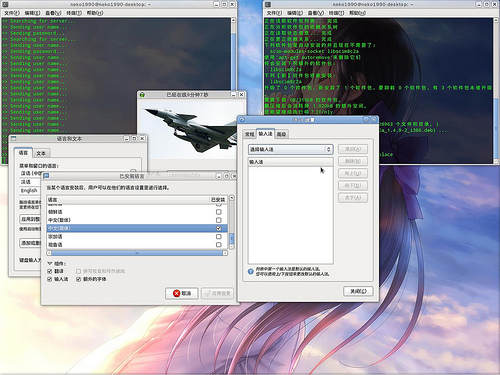This screenshot has height=375, width=500.
Task: Click the 已安装 column header
Action: click(218, 200)
